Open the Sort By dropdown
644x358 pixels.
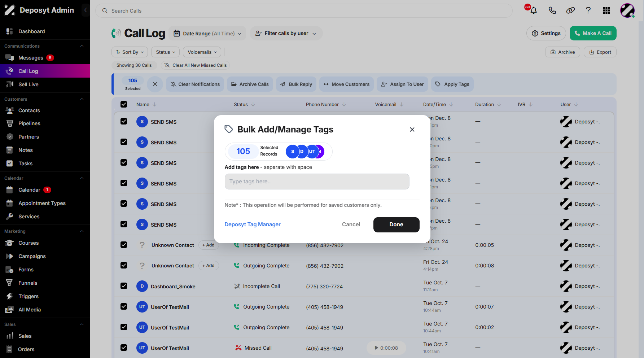tap(130, 52)
